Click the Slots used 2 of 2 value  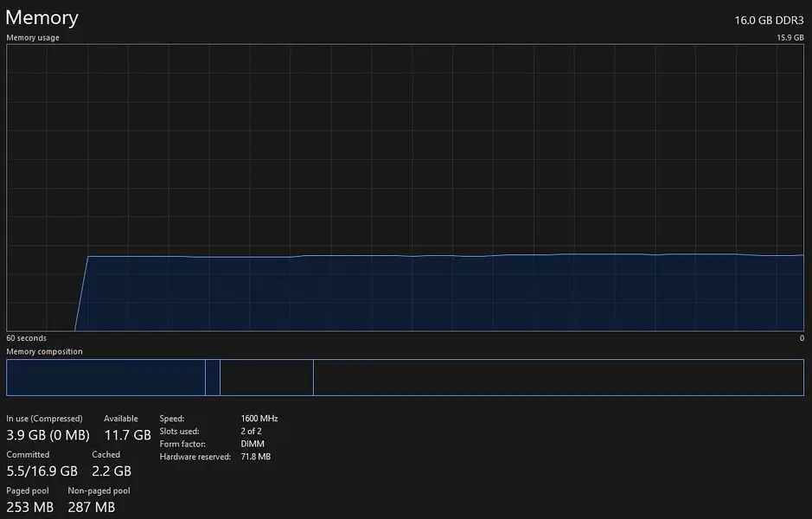(252, 432)
